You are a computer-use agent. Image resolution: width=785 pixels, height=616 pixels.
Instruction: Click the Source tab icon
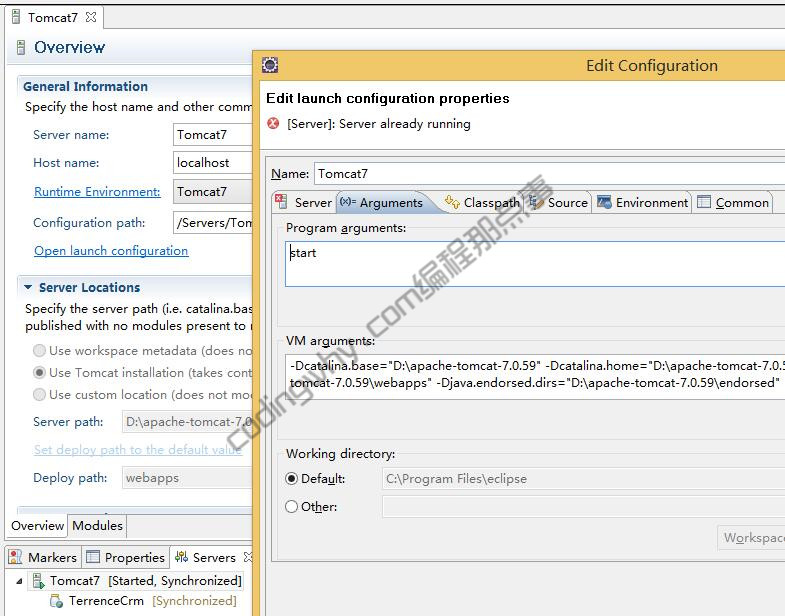(x=536, y=202)
